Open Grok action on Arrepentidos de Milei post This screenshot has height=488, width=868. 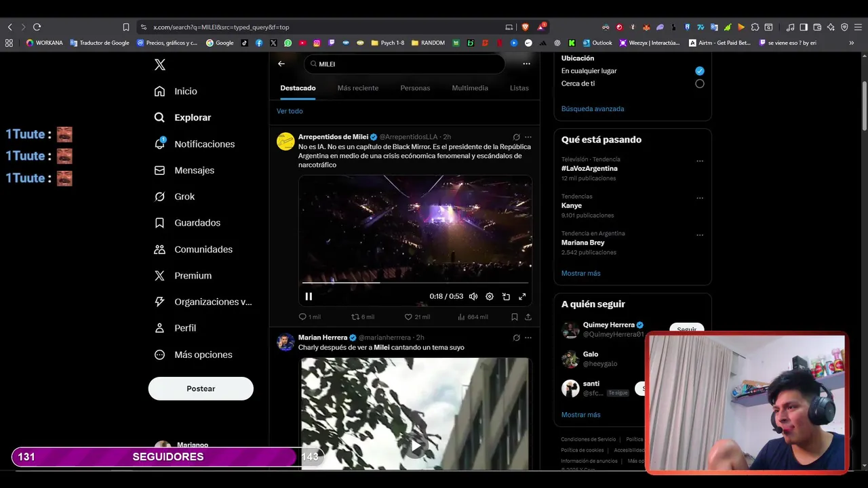pyautogui.click(x=516, y=137)
